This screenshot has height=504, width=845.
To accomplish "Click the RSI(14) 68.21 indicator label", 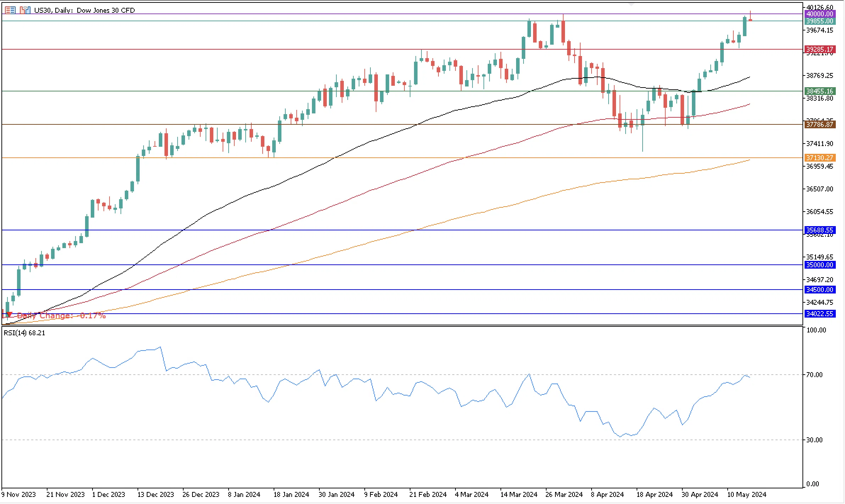I will pos(24,333).
